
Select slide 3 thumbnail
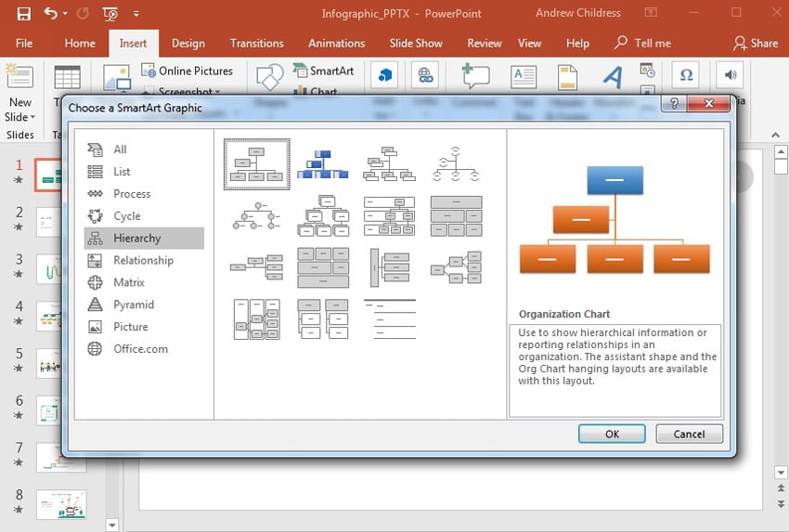click(48, 268)
